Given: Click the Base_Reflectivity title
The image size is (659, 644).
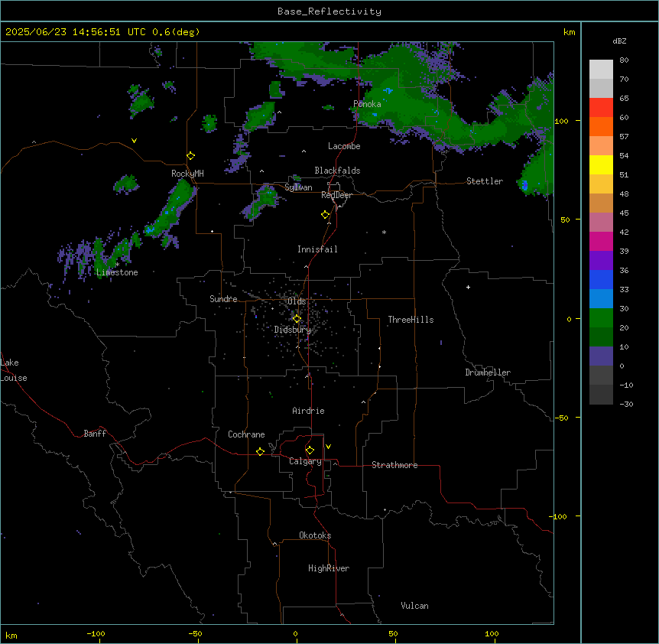Looking at the screenshot, I should point(329,11).
